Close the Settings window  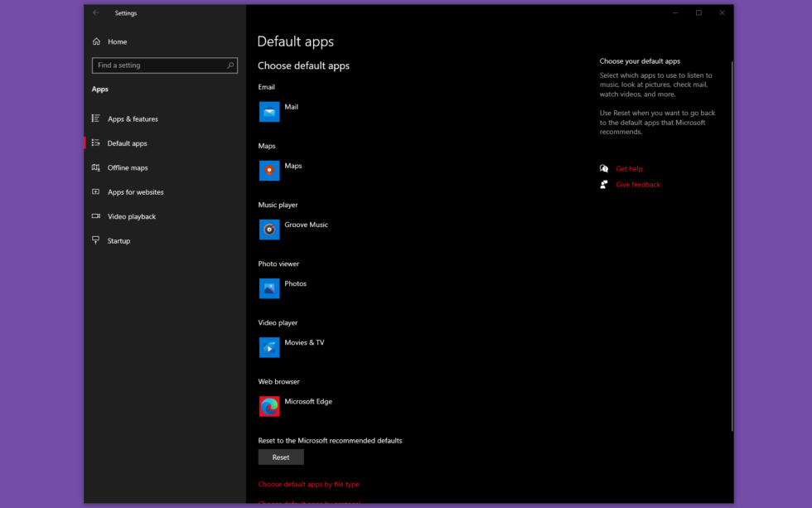pyautogui.click(x=722, y=13)
